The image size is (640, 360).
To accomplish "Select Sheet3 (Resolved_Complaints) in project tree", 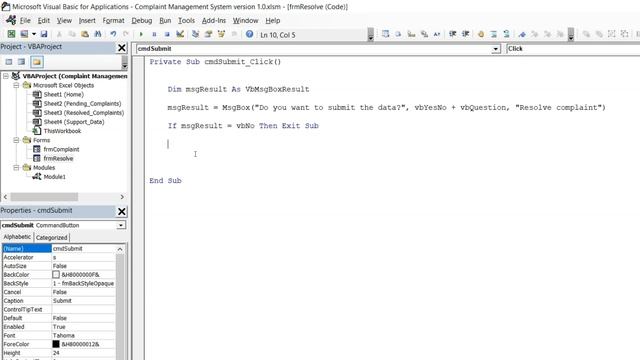I will [x=84, y=113].
